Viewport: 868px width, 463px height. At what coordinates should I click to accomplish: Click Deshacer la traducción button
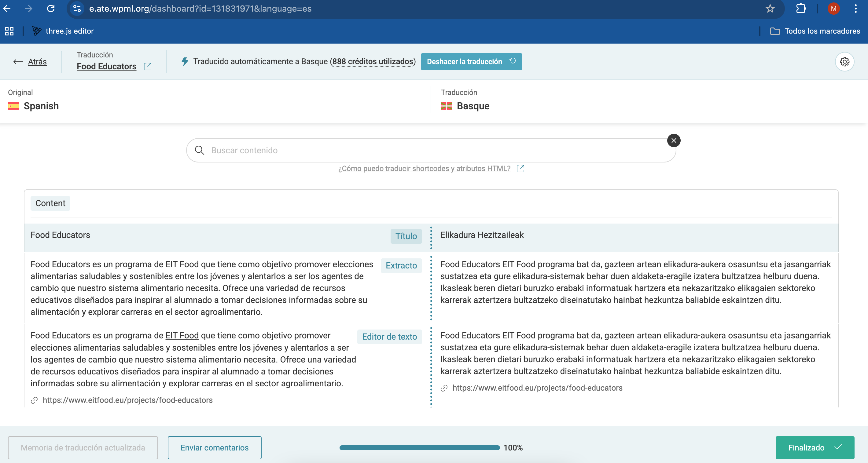(471, 62)
